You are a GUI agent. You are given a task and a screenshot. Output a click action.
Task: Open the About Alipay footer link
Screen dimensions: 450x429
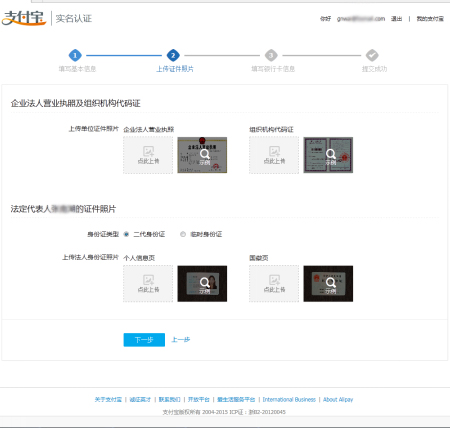(x=338, y=399)
